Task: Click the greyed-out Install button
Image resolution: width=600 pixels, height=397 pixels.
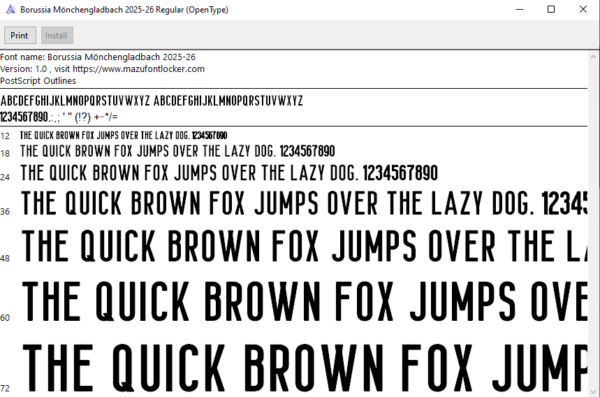Action: pos(57,35)
